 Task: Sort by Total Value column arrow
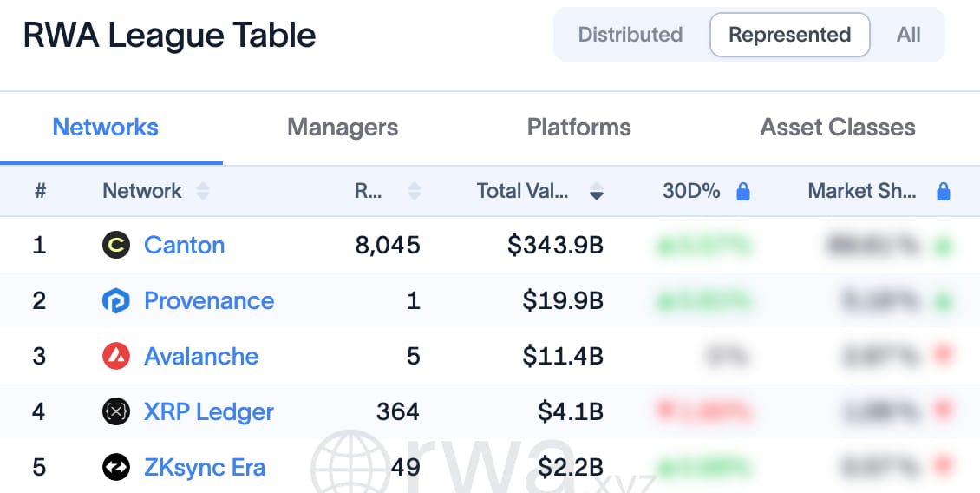[597, 191]
